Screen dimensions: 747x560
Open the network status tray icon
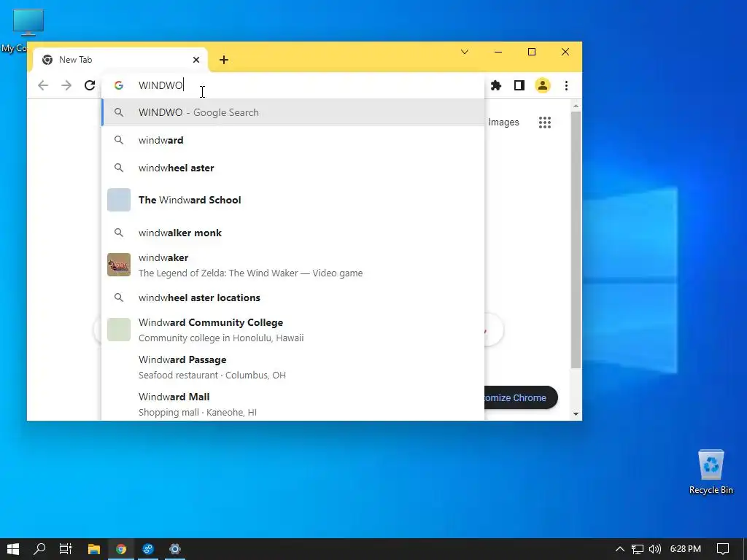pos(638,549)
